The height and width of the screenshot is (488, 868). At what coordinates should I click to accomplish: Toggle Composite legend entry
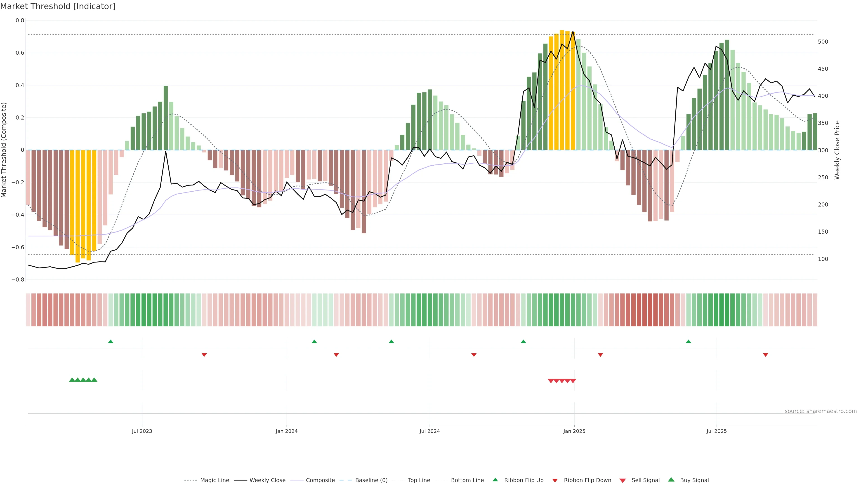tap(320, 480)
